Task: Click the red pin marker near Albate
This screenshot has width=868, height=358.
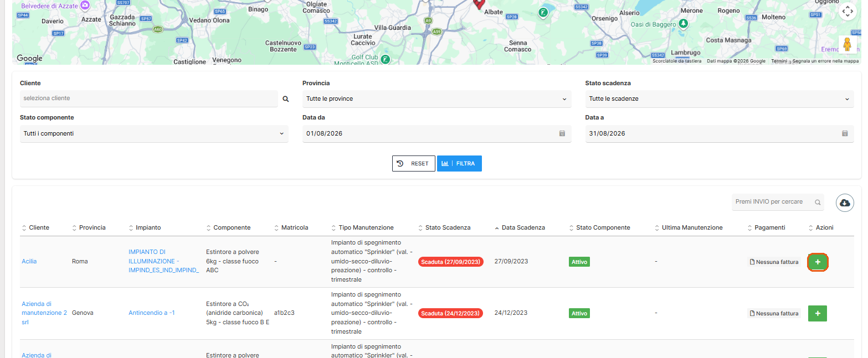Action: pyautogui.click(x=479, y=4)
